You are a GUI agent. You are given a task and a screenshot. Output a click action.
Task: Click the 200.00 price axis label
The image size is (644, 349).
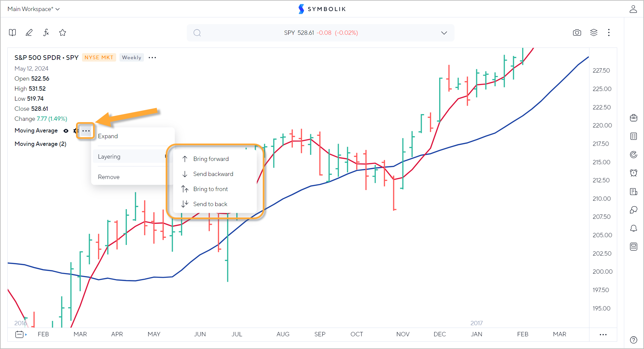coord(602,272)
